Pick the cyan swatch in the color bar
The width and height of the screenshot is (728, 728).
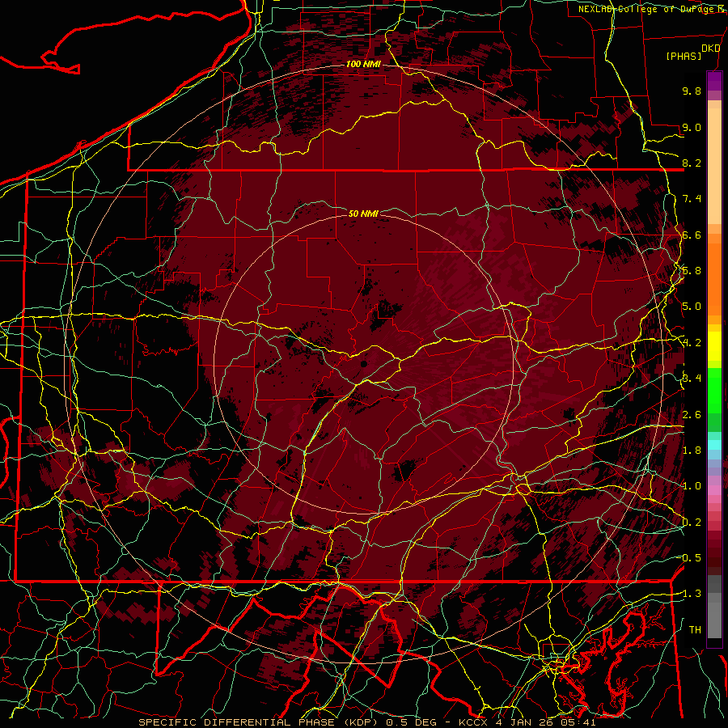click(714, 445)
